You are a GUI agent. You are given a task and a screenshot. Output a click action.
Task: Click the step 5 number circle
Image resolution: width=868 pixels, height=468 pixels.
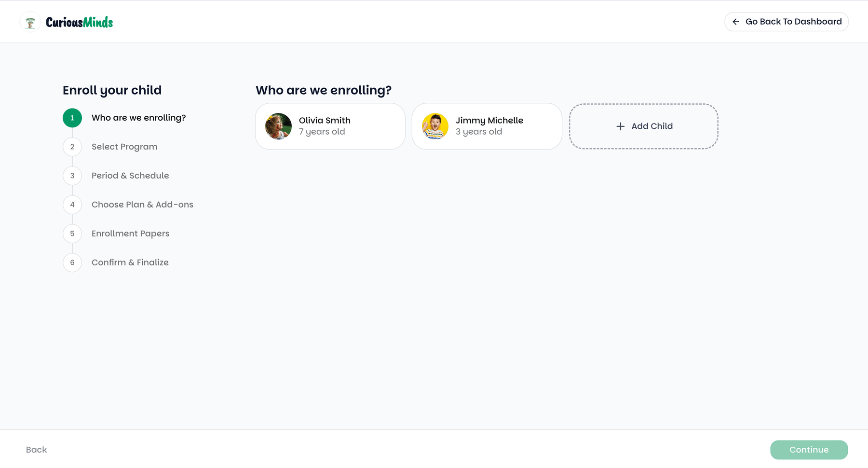pos(72,234)
